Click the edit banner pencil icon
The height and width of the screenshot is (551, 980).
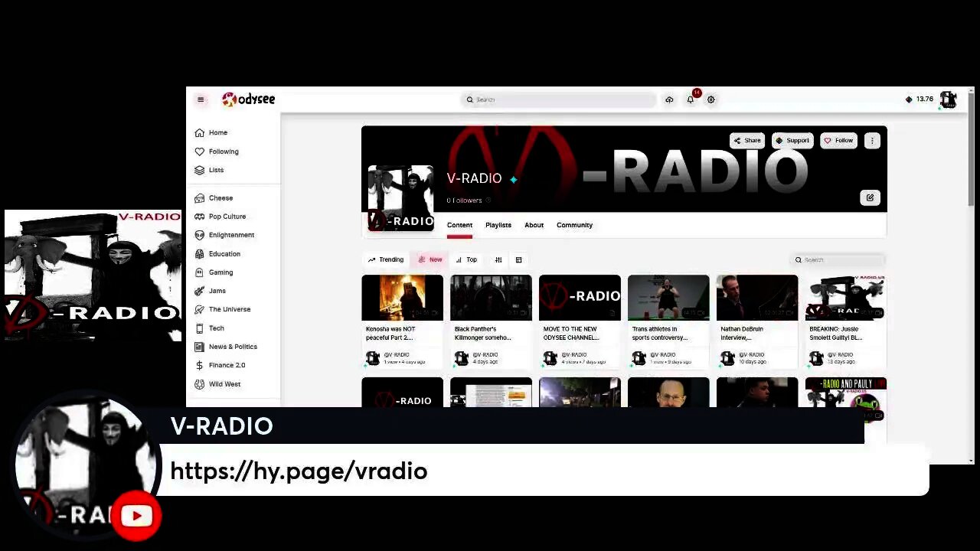point(870,197)
